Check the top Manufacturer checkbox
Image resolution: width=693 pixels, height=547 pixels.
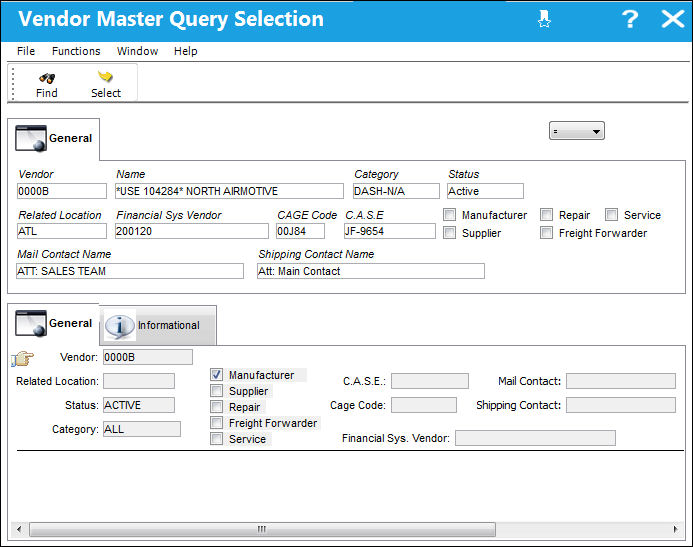tap(449, 215)
